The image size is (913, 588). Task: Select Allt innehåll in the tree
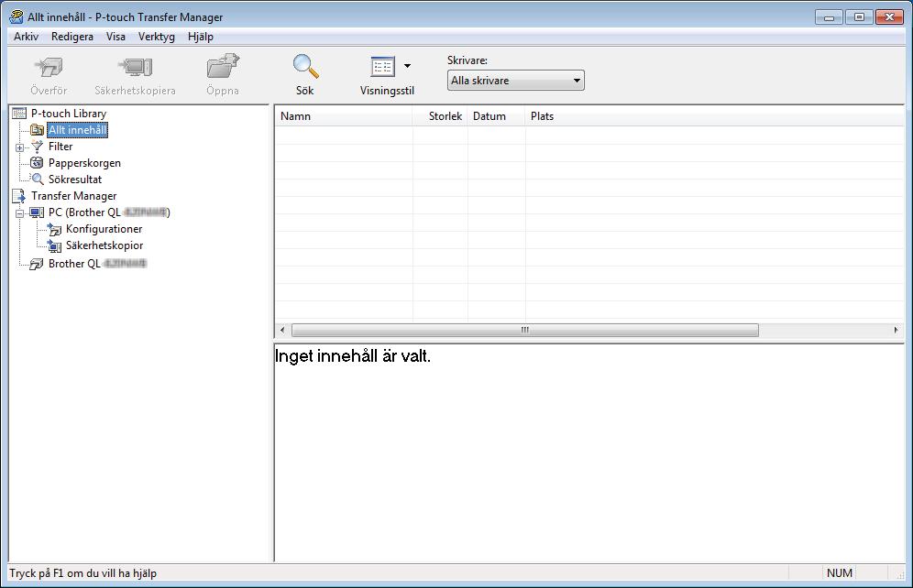[x=77, y=130]
